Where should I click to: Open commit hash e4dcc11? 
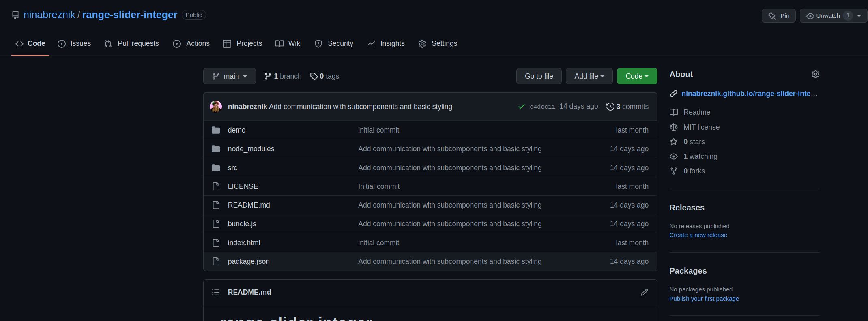click(542, 107)
